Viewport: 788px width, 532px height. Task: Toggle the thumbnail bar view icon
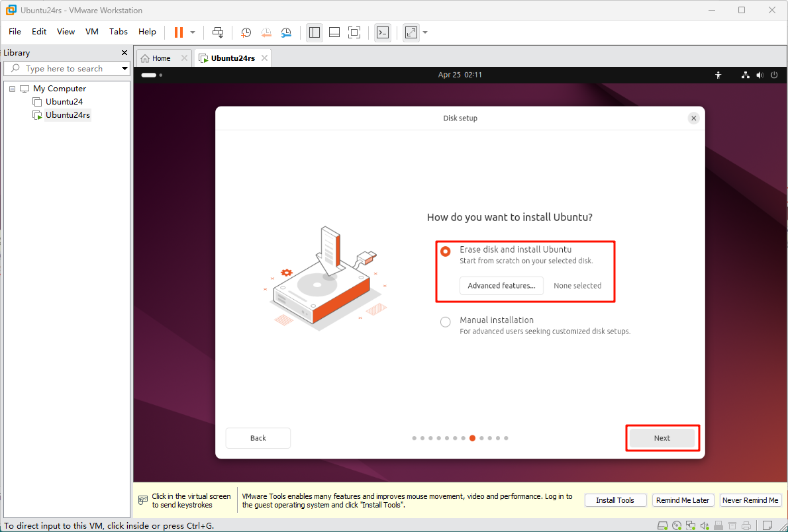pos(334,32)
